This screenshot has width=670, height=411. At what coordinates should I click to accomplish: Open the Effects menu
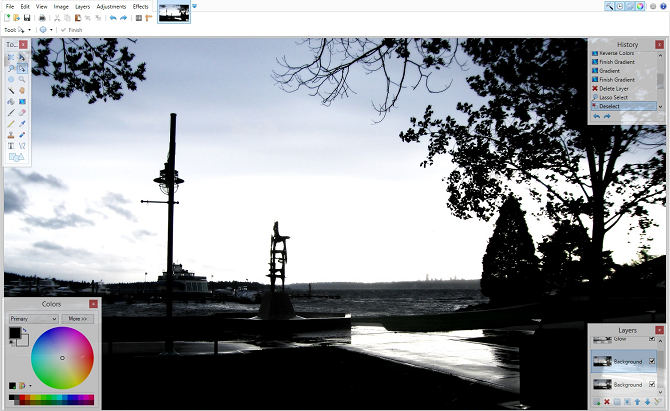coord(140,6)
